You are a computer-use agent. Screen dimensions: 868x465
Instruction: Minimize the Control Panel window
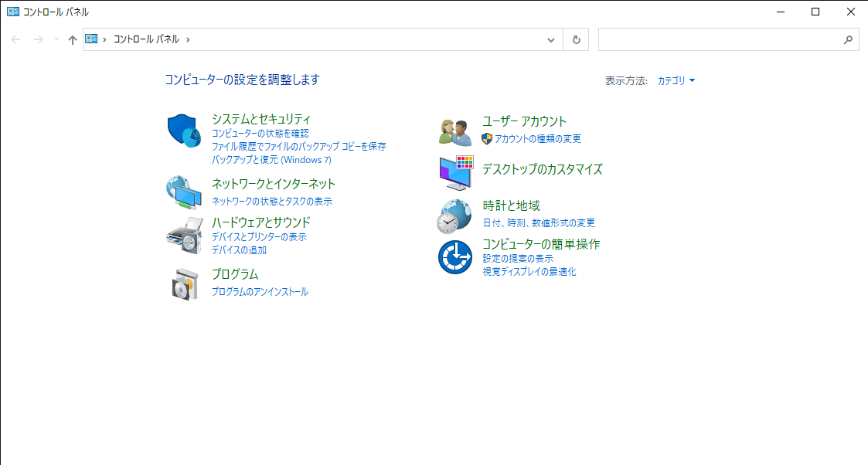(781, 12)
